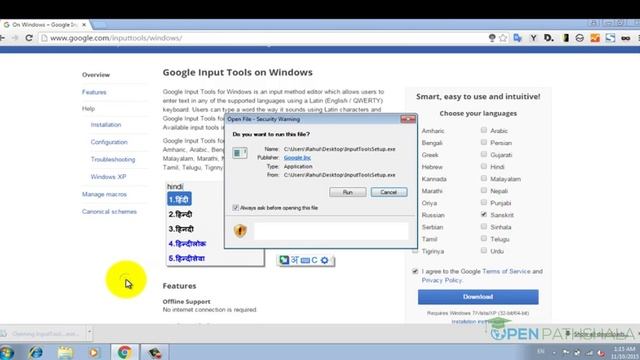Check the Punjabi language checkbox
Viewport: 640px width, 360px height.
tap(484, 202)
